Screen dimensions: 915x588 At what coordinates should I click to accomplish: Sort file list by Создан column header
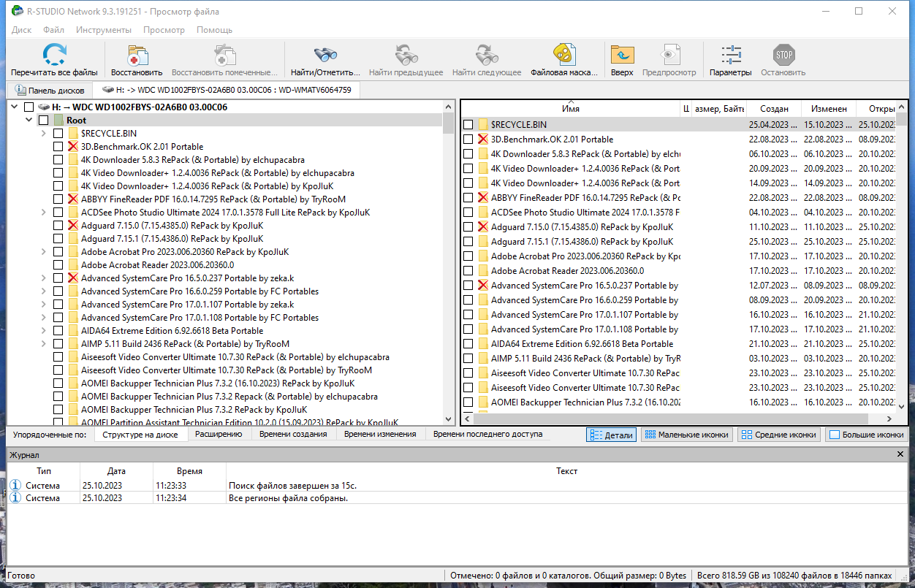point(773,109)
